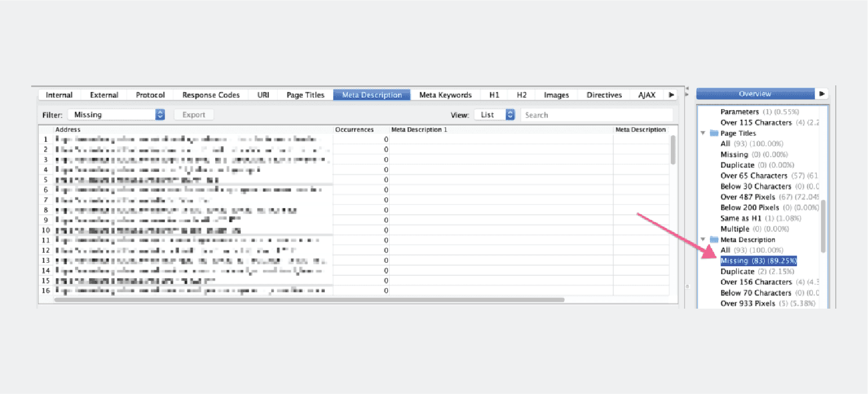This screenshot has height=394, width=868.
Task: Select Meta Description All (93) entry
Action: click(752, 250)
